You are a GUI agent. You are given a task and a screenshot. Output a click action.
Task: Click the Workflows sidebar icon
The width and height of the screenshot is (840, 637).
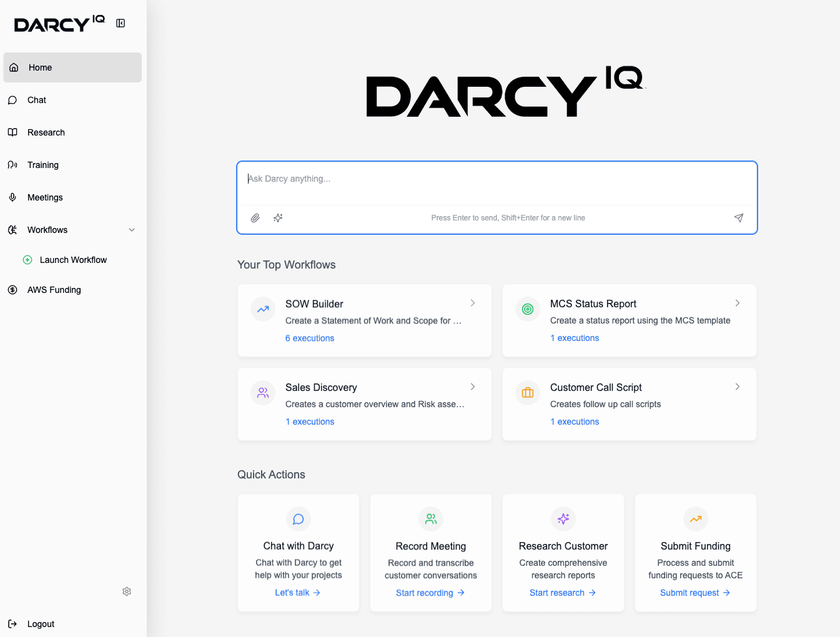[x=12, y=230]
